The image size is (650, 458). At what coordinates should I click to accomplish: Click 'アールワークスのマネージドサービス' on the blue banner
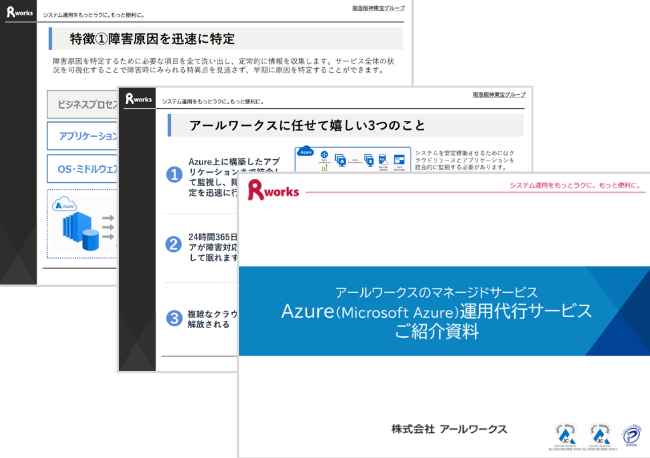coord(436,292)
